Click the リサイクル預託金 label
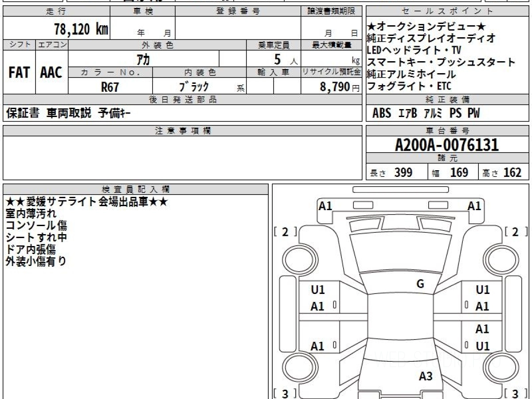This screenshot has width=532, height=399. (331, 72)
